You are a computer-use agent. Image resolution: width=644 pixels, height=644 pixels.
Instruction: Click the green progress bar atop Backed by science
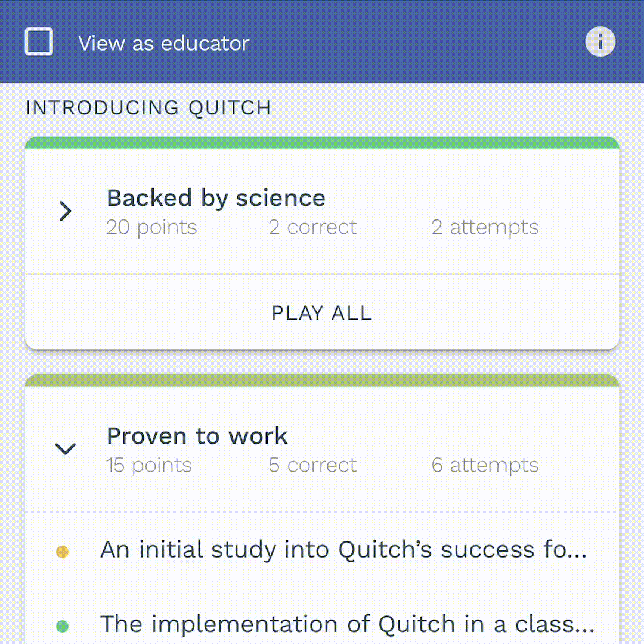[322, 143]
